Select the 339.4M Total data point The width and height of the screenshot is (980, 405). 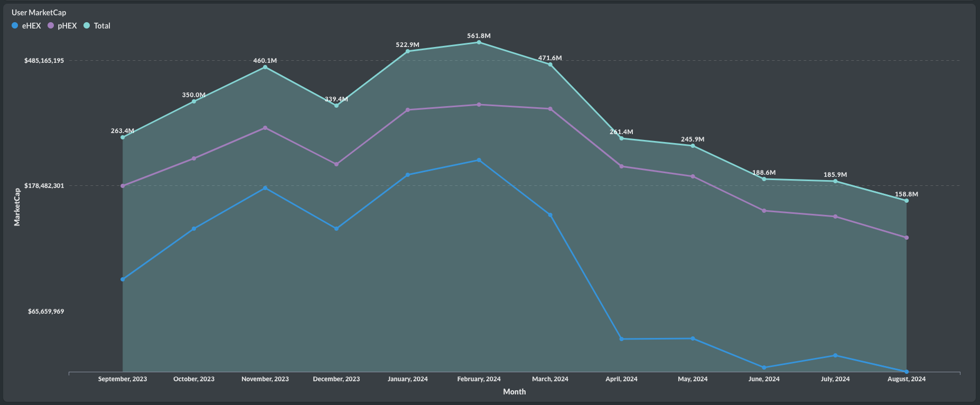pyautogui.click(x=337, y=106)
